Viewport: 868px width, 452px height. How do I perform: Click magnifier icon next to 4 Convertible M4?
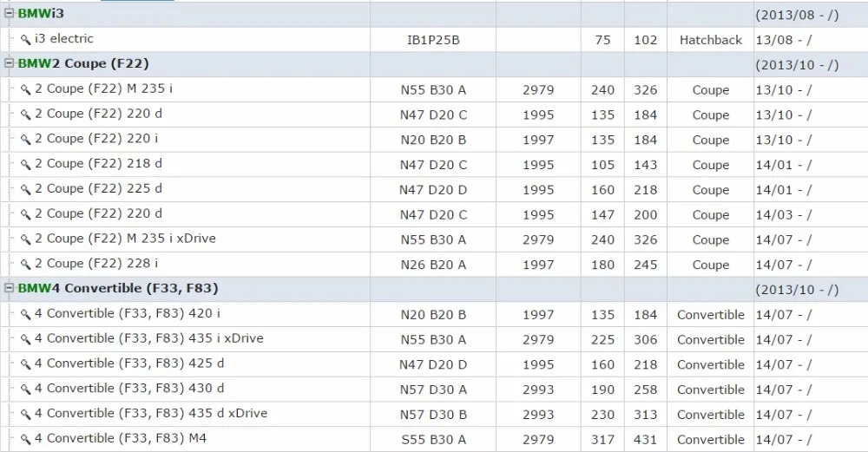(x=25, y=439)
